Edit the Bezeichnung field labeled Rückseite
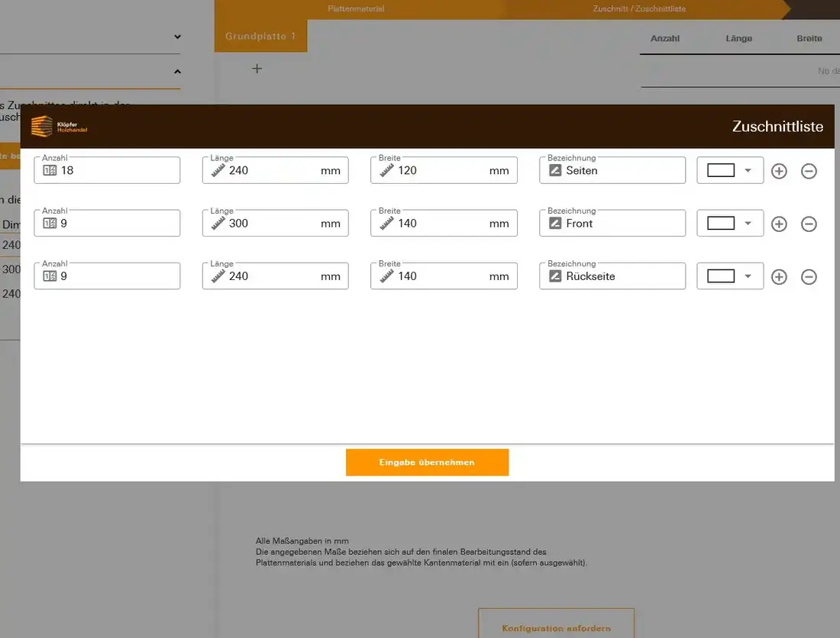The height and width of the screenshot is (638, 840). click(619, 276)
